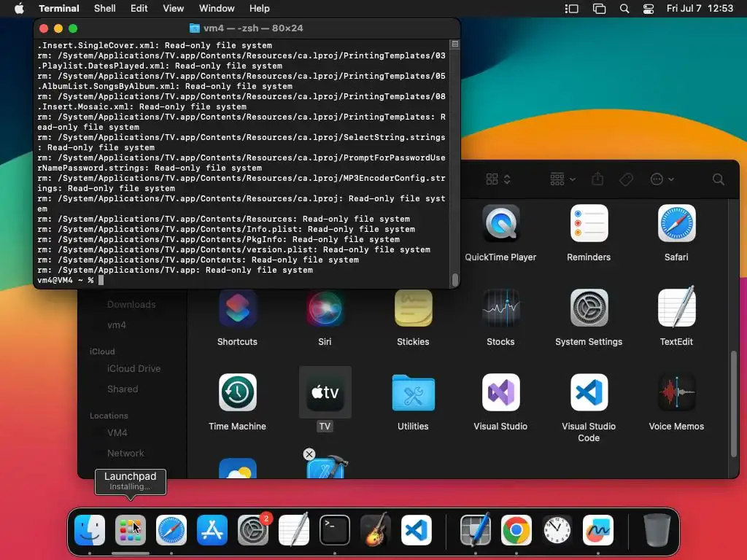
Task: Open the Edit menu
Action: click(x=139, y=8)
